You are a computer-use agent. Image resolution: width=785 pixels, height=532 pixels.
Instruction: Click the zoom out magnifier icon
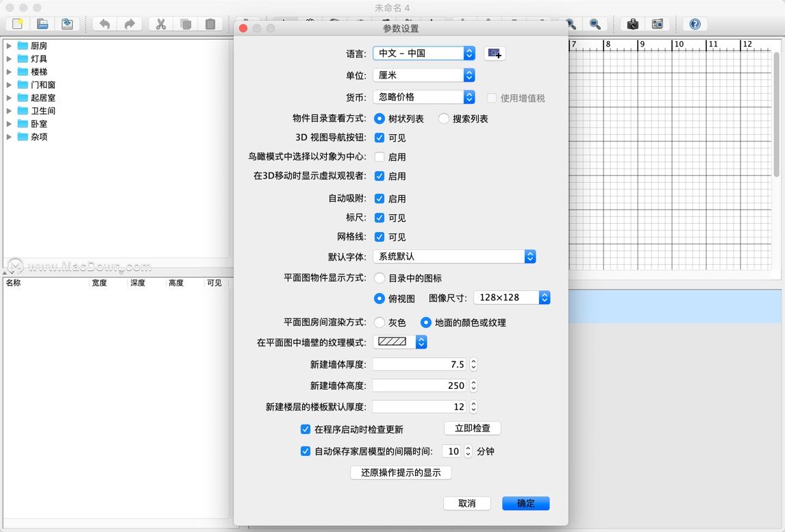point(595,23)
